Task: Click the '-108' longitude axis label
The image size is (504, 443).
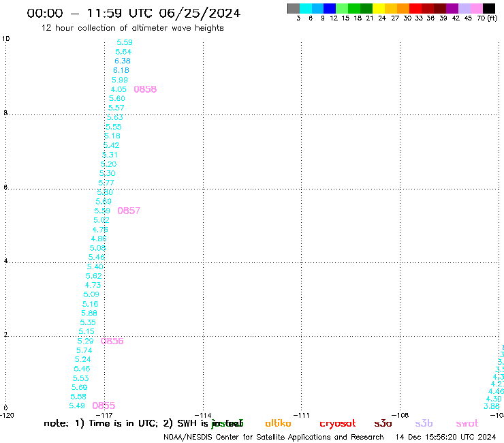Action: point(400,415)
